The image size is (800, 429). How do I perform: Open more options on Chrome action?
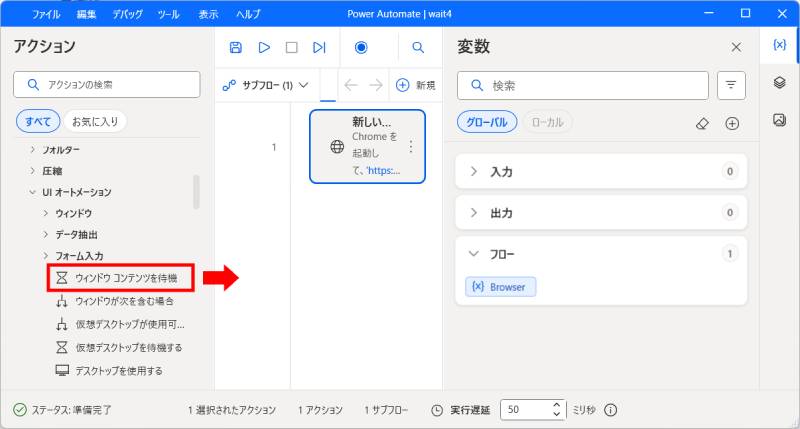pyautogui.click(x=411, y=147)
